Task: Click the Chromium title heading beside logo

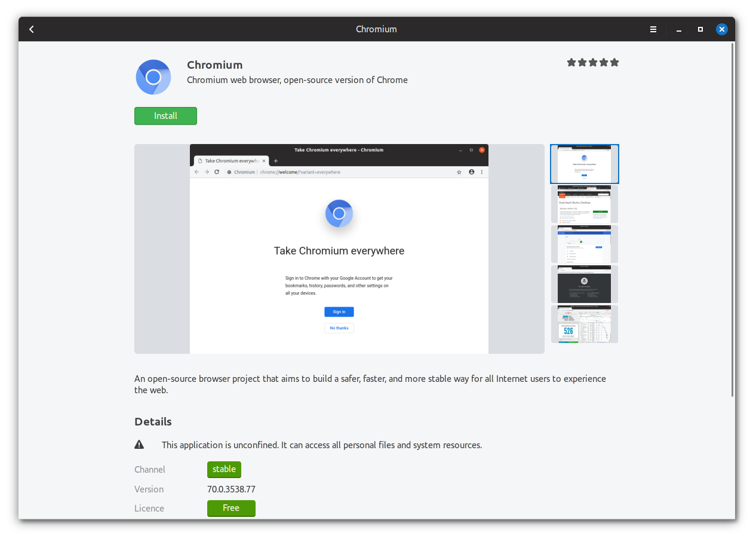Action: (215, 65)
